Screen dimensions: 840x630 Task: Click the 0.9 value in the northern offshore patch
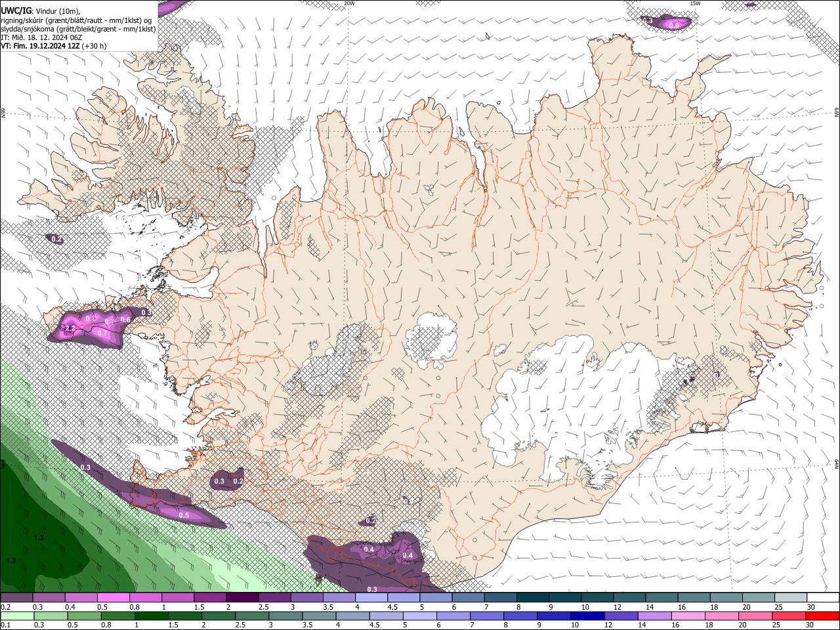tap(673, 26)
